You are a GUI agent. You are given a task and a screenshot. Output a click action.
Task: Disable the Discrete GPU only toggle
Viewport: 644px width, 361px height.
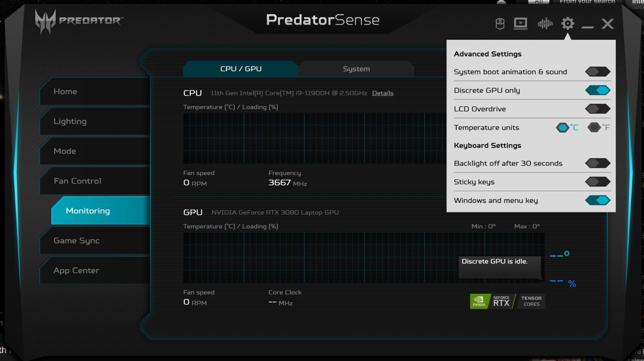click(598, 90)
